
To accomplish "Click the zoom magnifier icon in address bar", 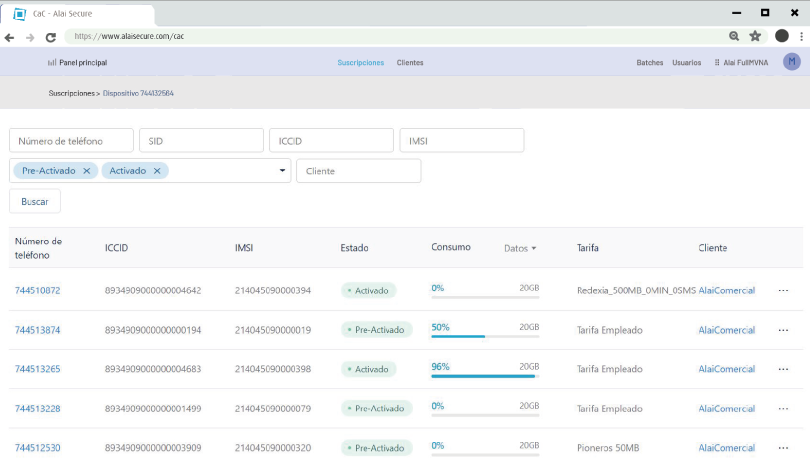I will point(734,36).
